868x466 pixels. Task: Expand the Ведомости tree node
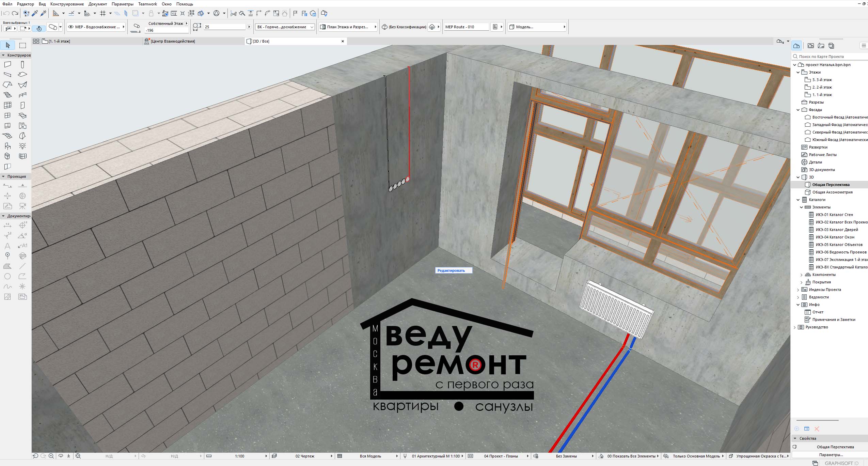point(798,297)
